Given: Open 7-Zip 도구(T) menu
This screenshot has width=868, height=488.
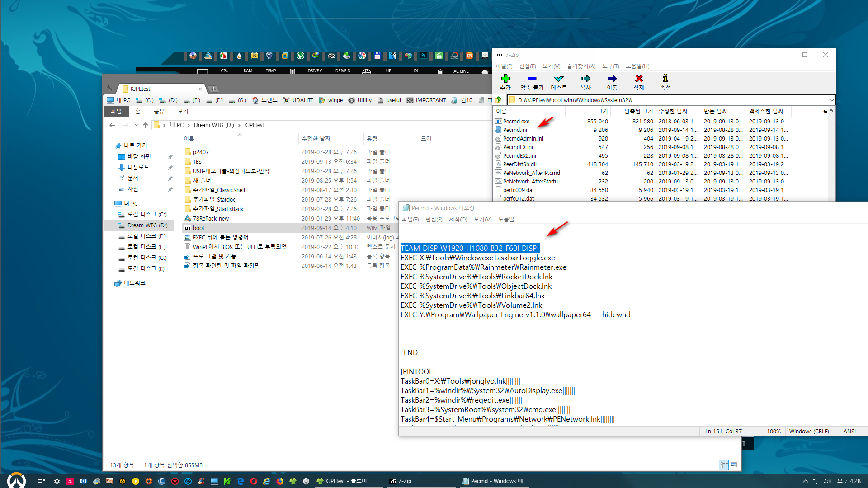Looking at the screenshot, I should point(610,66).
